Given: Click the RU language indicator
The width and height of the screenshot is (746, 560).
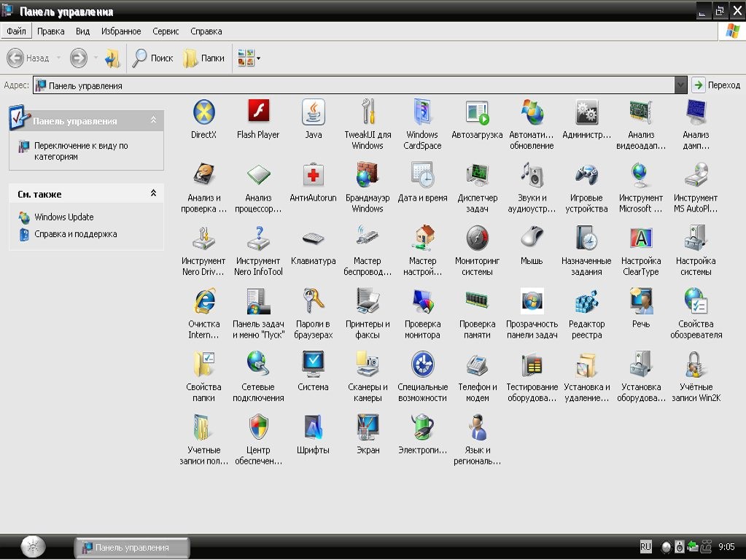Looking at the screenshot, I should click(645, 547).
